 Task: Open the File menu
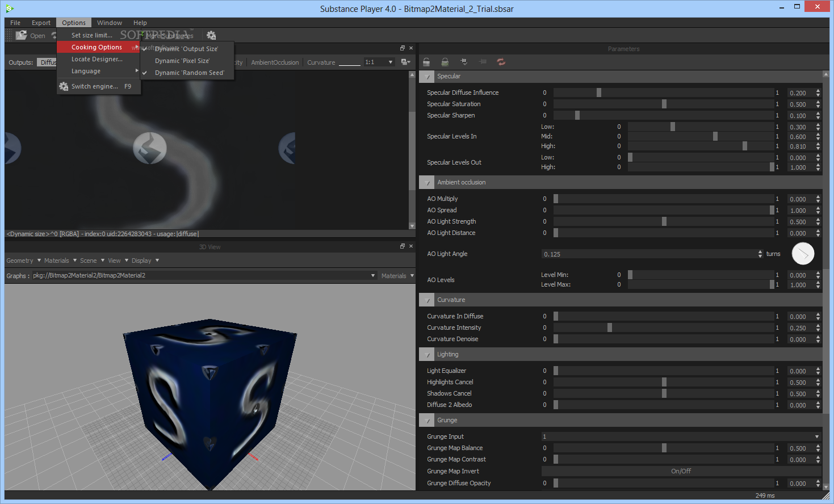point(15,23)
